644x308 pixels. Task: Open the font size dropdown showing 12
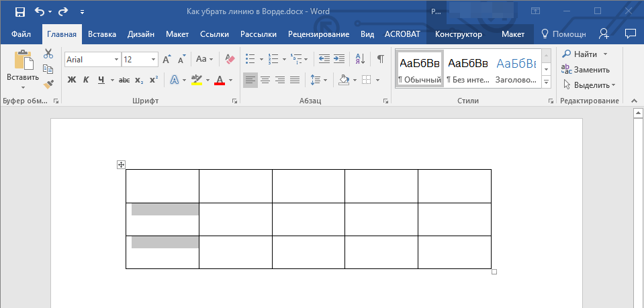tap(154, 60)
